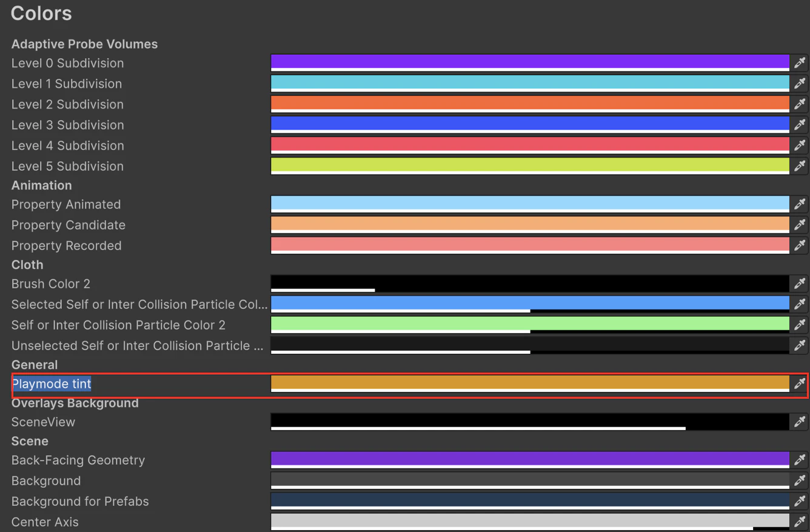This screenshot has height=532, width=810.
Task: Click the Background for Prefabs label
Action: pos(80,501)
